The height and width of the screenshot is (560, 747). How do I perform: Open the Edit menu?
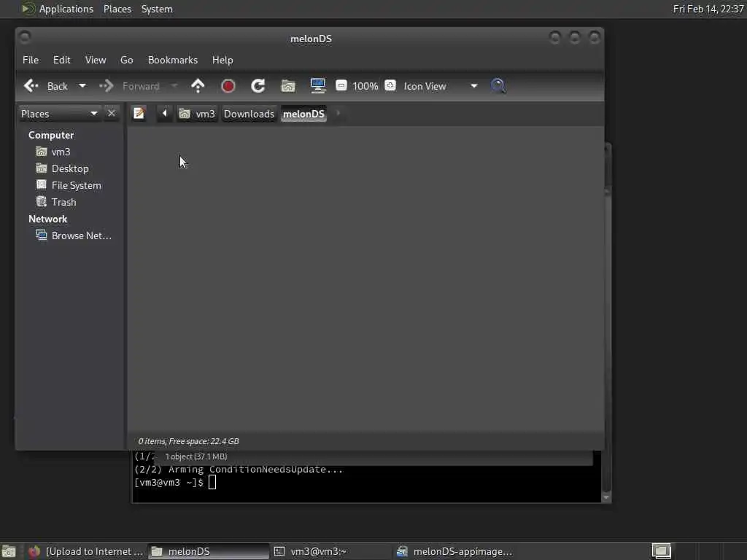(61, 60)
